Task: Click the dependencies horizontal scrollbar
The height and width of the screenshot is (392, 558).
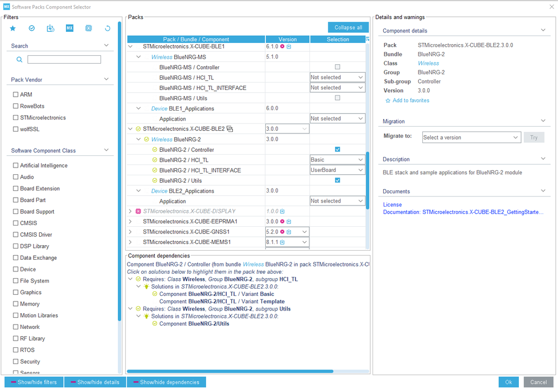Action: coord(230,371)
